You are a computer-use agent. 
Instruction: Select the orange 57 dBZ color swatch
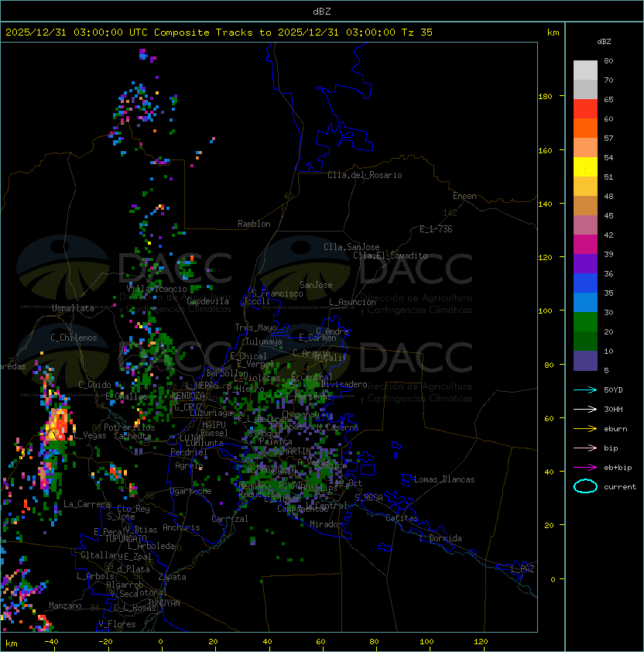(585, 128)
